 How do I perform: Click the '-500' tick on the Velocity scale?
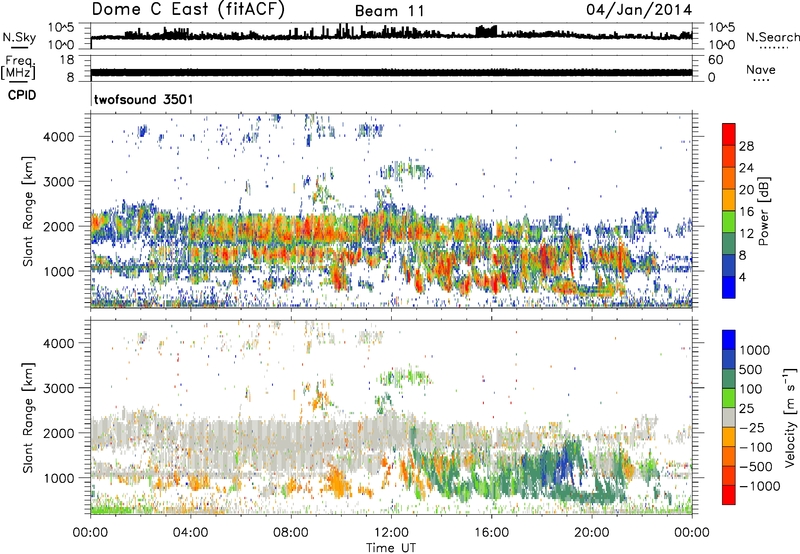(x=756, y=466)
